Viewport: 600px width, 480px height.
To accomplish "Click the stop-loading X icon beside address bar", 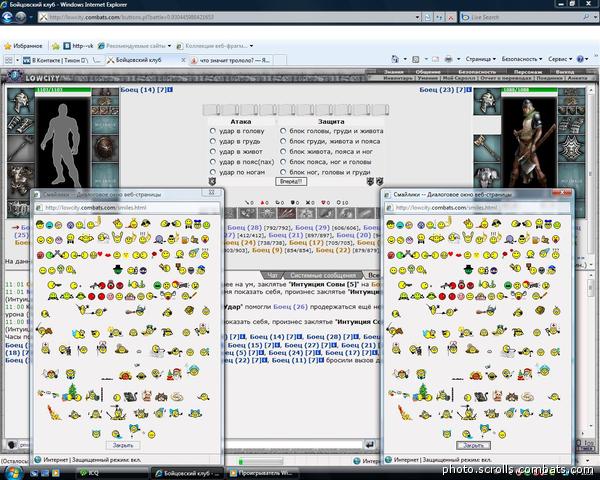I will click(451, 17).
